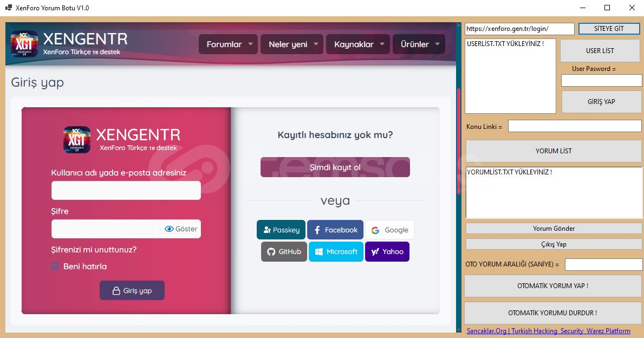
Task: Click the scrollbar down arrow in the browser panel
Action: 459,330
